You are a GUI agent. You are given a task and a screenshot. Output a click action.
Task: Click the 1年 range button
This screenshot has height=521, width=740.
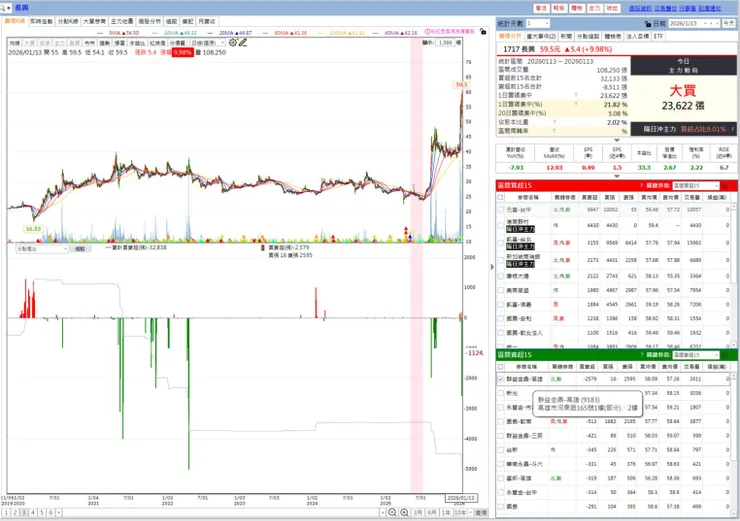pos(446,513)
